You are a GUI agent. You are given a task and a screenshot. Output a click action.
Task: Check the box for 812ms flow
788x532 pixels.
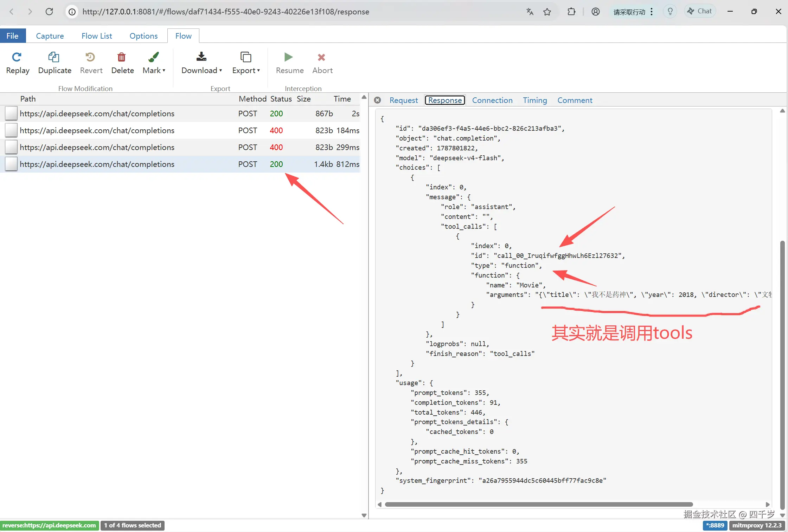(x=11, y=164)
